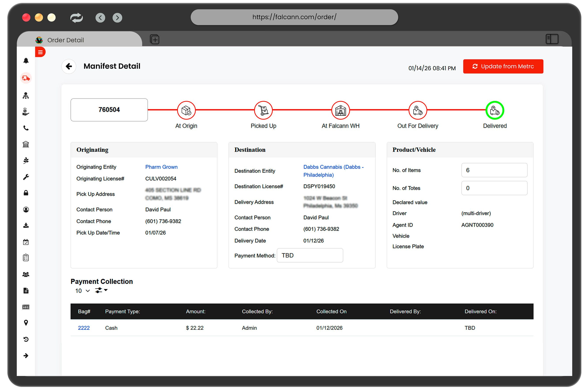Open a new browser tab
This screenshot has height=390, width=588.
(155, 39)
